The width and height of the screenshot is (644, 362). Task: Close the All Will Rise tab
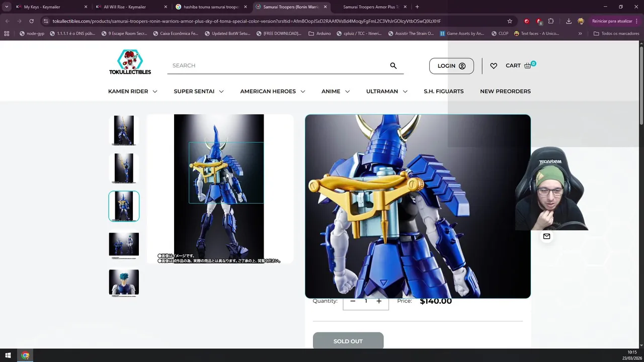click(x=166, y=7)
